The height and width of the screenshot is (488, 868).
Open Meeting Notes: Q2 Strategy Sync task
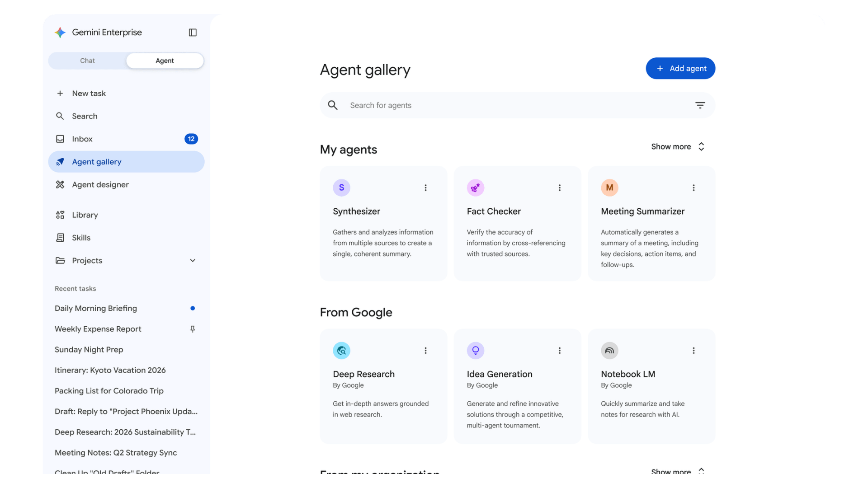click(116, 453)
